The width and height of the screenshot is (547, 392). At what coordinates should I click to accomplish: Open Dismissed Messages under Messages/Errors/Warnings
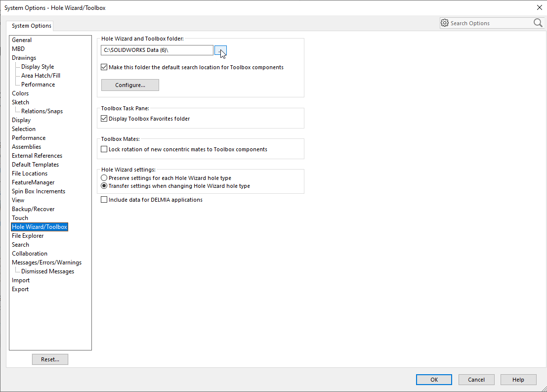point(47,271)
